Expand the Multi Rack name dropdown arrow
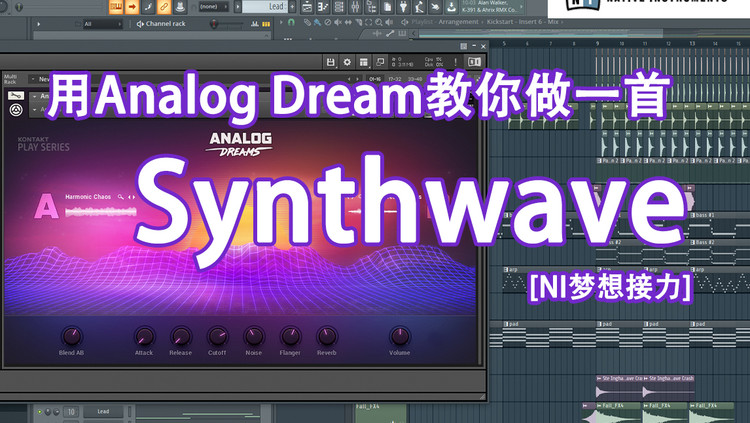The height and width of the screenshot is (423, 750). 33,79
